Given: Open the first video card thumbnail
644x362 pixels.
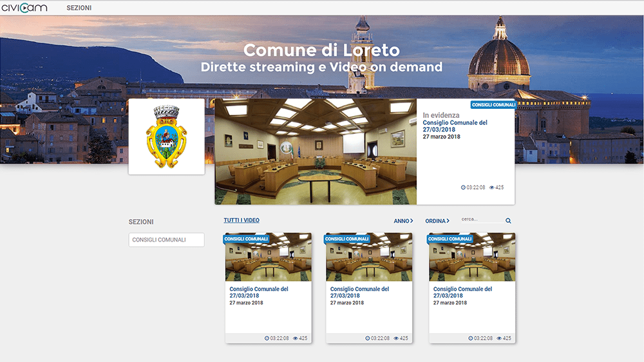Looking at the screenshot, I should tap(268, 257).
